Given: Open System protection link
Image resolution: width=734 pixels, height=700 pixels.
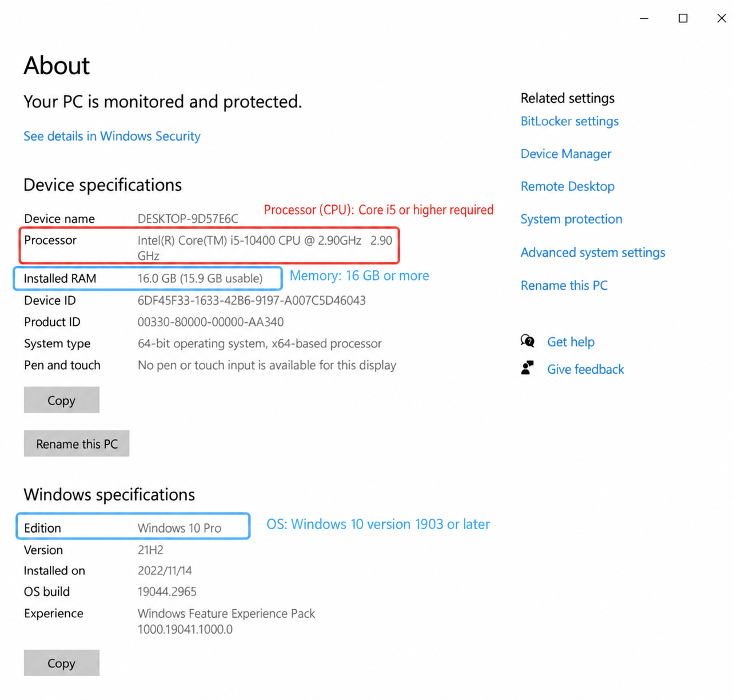Looking at the screenshot, I should click(x=572, y=219).
